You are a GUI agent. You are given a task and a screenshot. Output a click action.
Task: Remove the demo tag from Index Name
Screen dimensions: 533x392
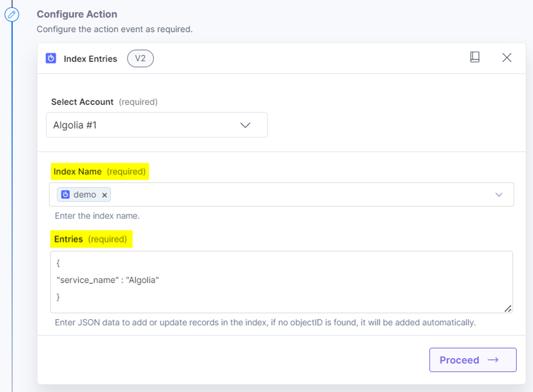104,195
